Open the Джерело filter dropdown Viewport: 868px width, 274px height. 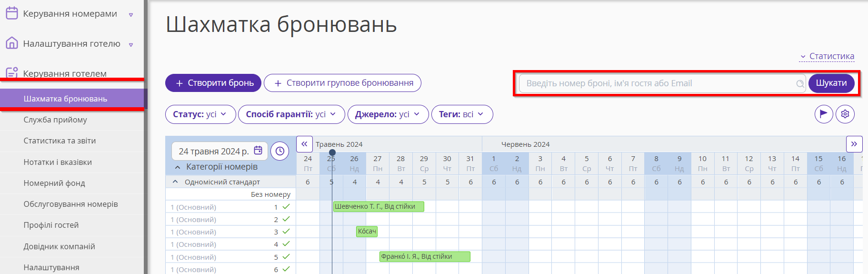pyautogui.click(x=388, y=114)
